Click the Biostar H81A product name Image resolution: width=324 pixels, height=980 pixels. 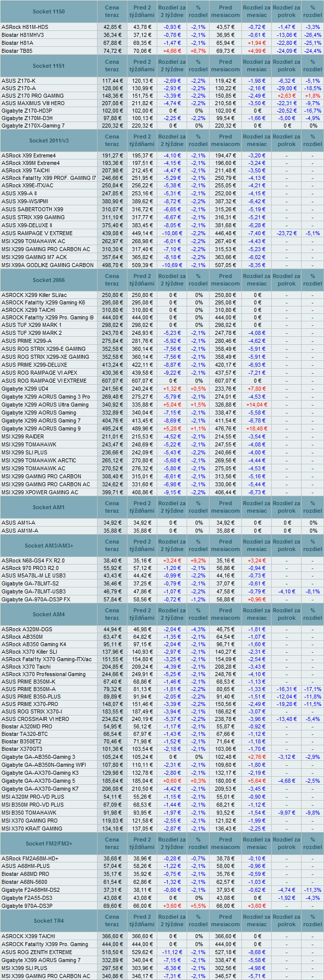pyautogui.click(x=17, y=43)
